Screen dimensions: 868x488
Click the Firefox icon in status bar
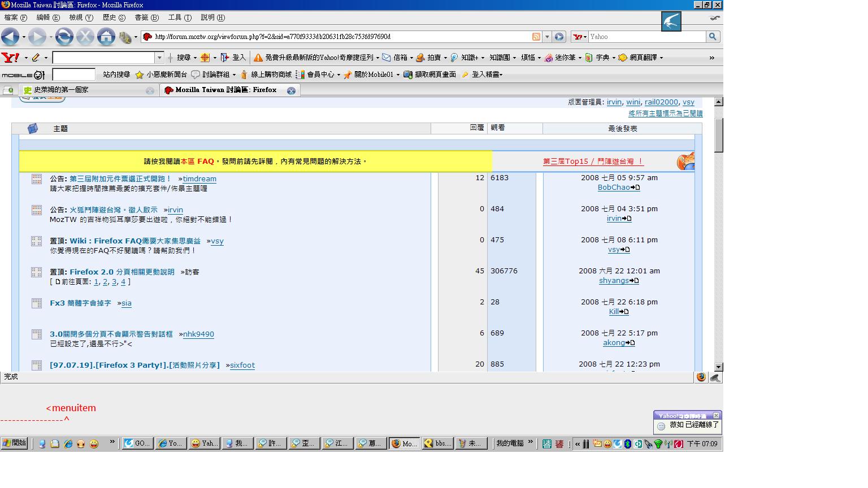pyautogui.click(x=701, y=377)
